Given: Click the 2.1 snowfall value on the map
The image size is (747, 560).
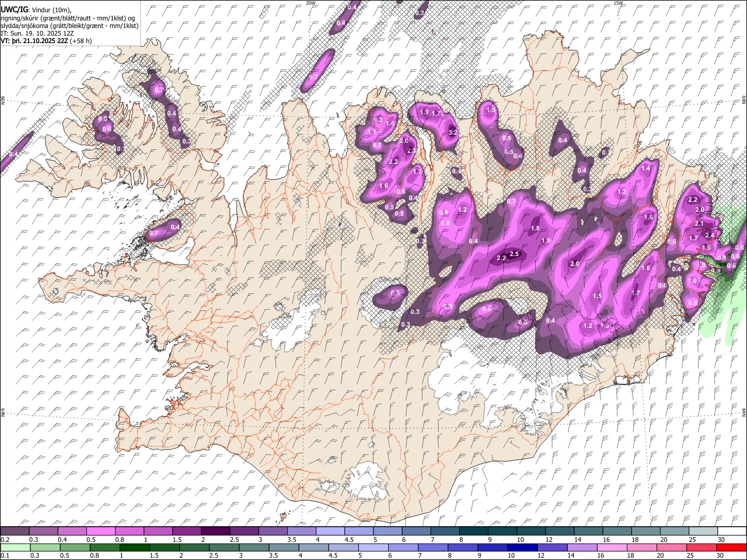Looking at the screenshot, I should (x=699, y=224).
